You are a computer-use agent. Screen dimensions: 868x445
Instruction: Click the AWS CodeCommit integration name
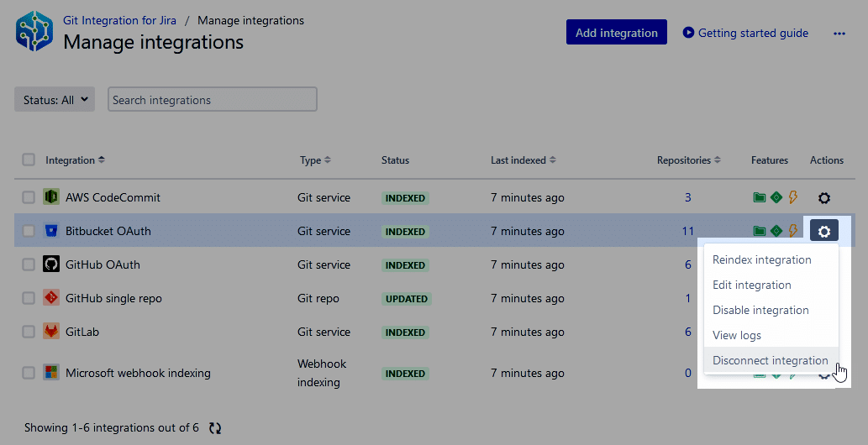coord(113,197)
